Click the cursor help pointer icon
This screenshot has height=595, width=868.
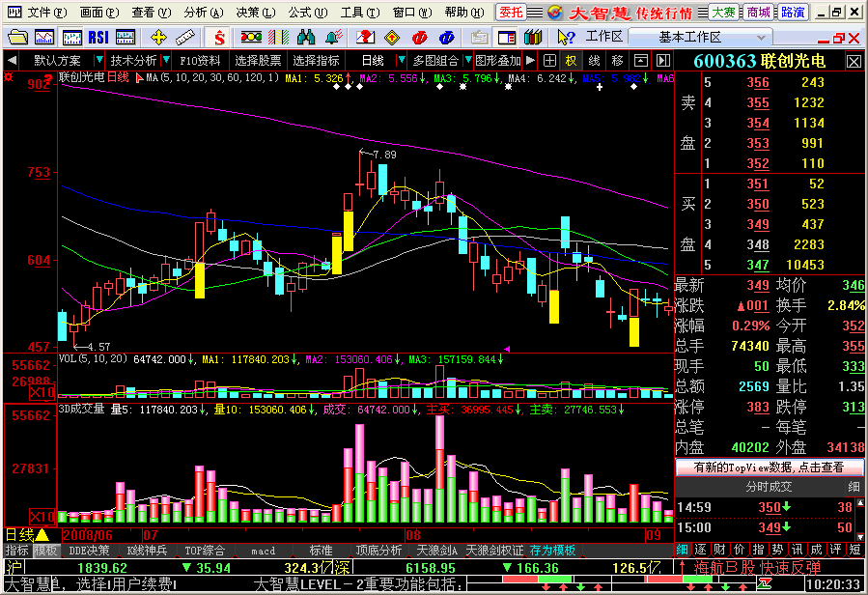point(566,37)
